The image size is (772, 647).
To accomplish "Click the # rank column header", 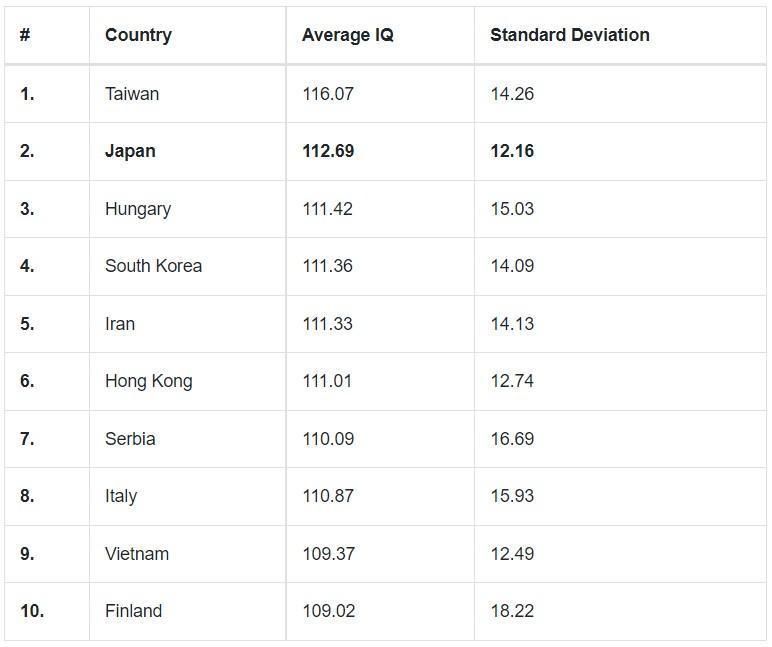I will (25, 35).
